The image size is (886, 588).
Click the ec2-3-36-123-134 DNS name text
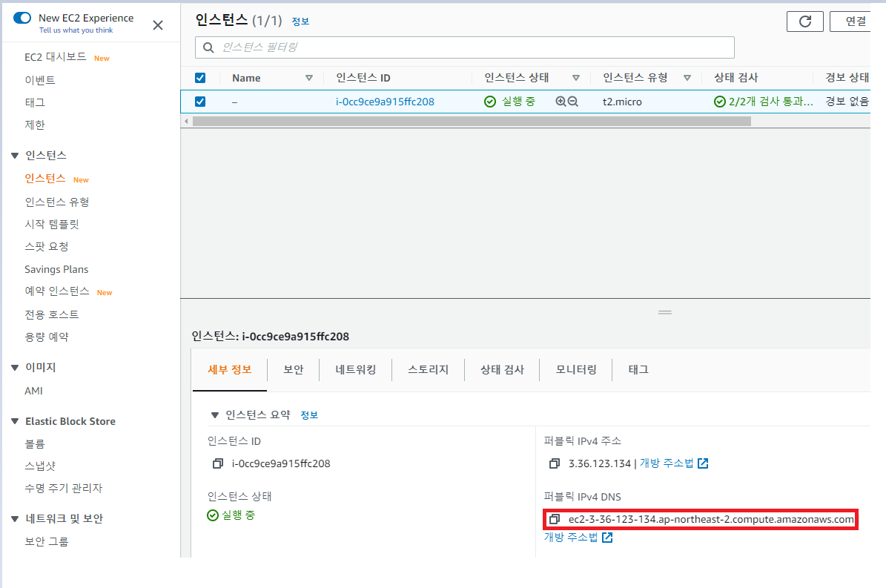click(711, 520)
